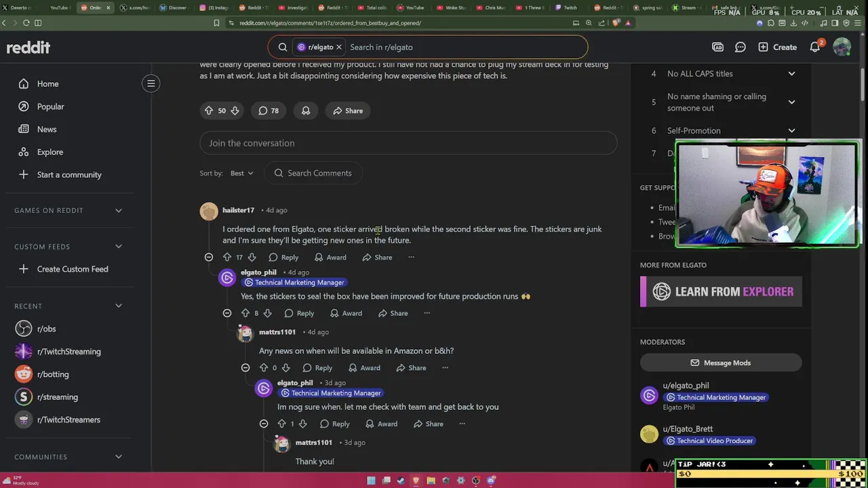Collapse hailster17 comment thread
This screenshot has width=868, height=488.
tap(209, 258)
